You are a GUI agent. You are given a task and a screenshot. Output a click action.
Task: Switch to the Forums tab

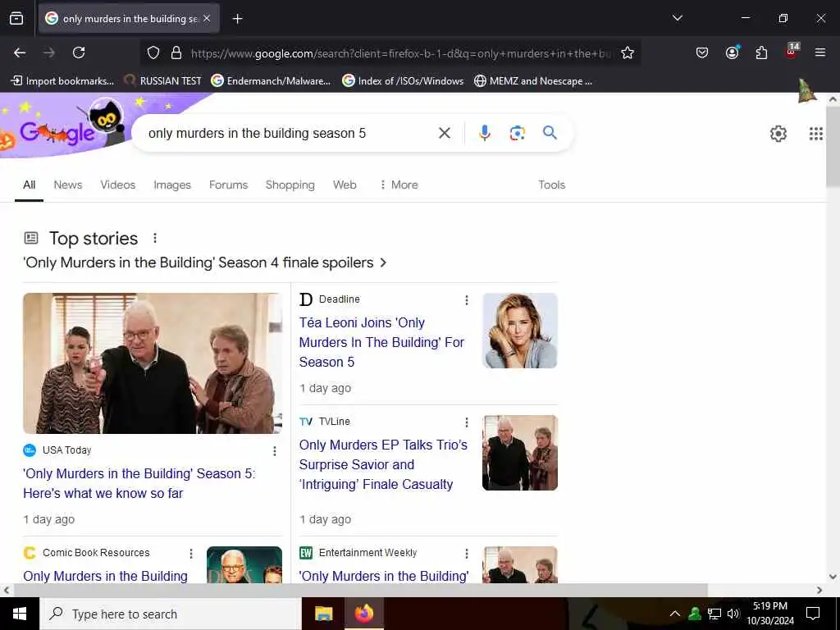228,185
